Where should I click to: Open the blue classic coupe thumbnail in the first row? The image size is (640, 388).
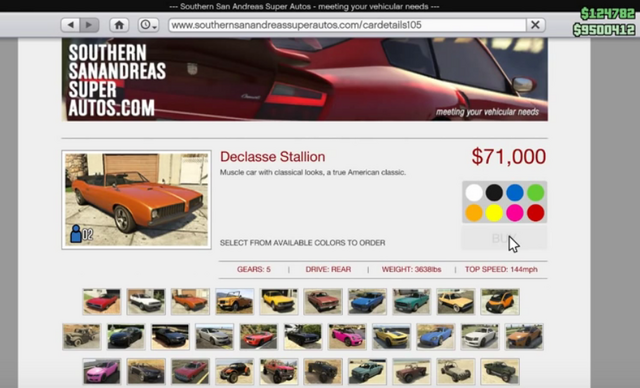click(x=367, y=302)
